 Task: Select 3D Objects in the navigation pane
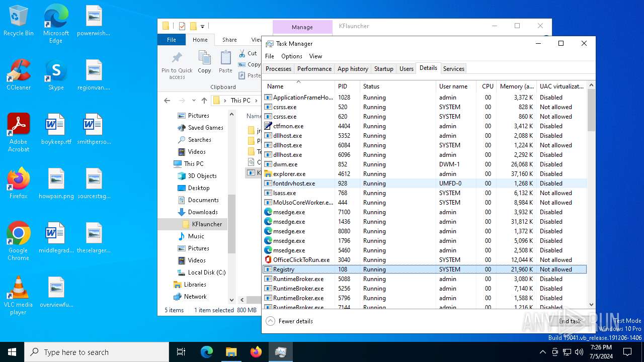pos(197,176)
